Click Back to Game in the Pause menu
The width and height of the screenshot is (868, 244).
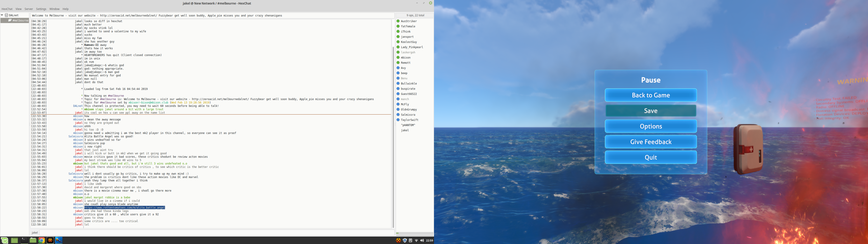[651, 95]
